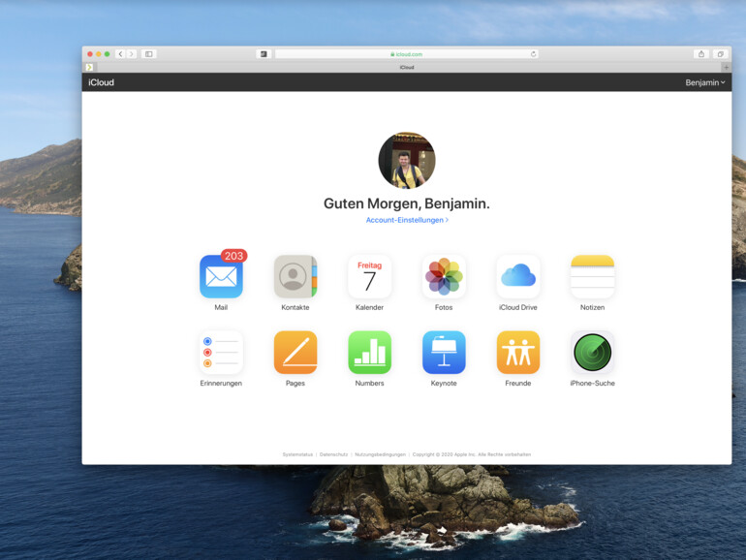Go forward with Safari's forward arrow
746x560 pixels.
click(x=132, y=54)
